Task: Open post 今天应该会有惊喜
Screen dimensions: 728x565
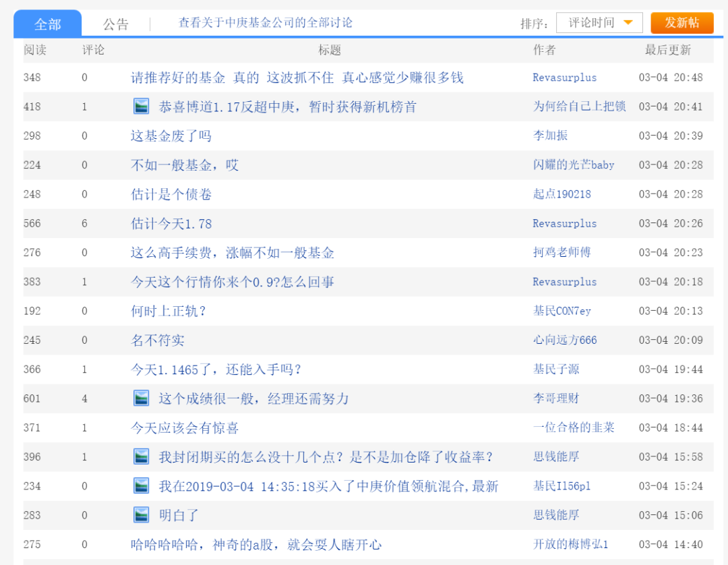Action: [185, 428]
